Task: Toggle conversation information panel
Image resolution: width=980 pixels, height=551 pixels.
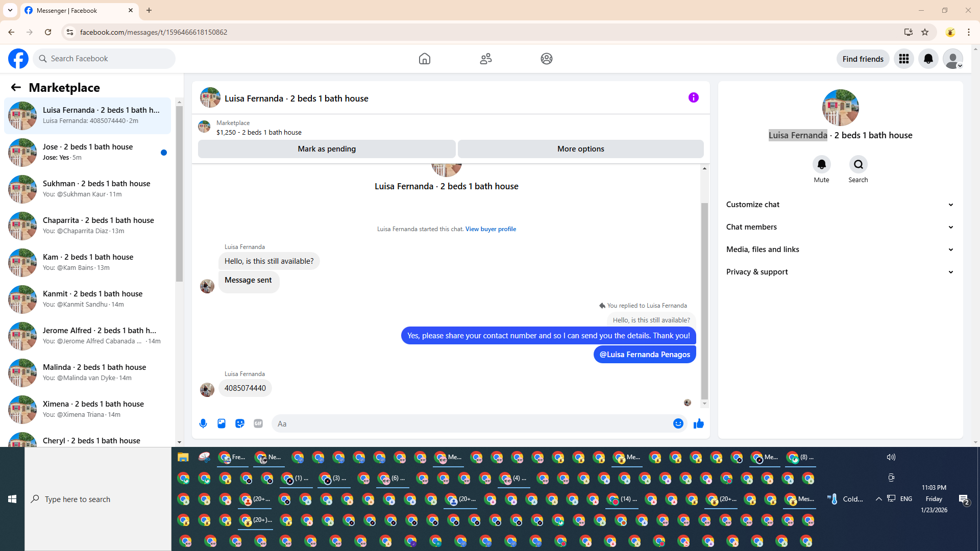Action: [693, 97]
